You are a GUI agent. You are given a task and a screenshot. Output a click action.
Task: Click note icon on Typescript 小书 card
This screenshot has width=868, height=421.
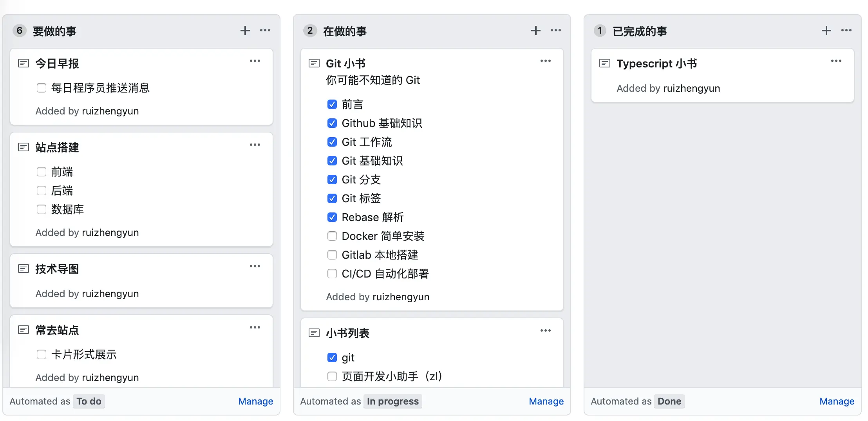click(605, 63)
